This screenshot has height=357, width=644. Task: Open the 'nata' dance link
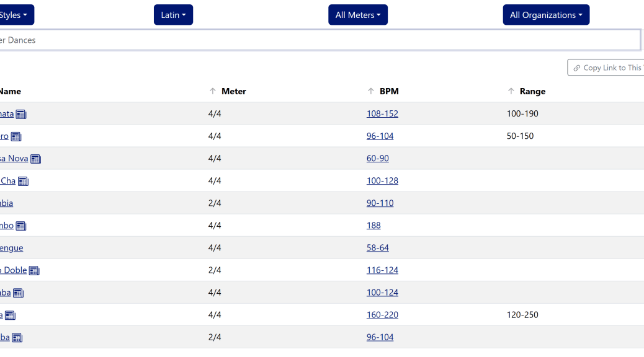tap(7, 113)
